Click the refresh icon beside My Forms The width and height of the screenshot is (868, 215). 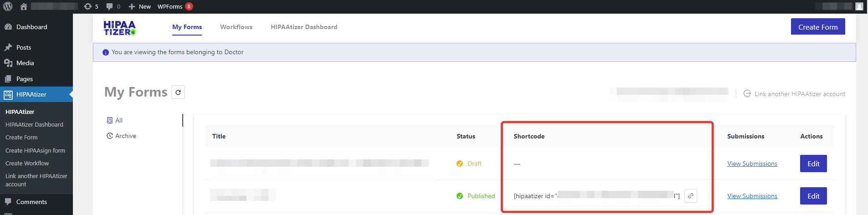(x=178, y=92)
